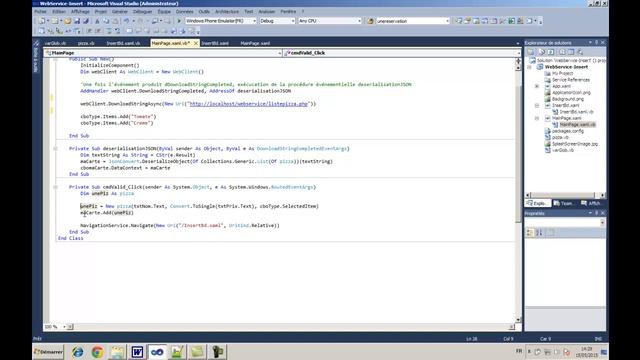640x360 pixels.
Task: Click the Solution Explorer Show All Files icon
Action: point(542,52)
